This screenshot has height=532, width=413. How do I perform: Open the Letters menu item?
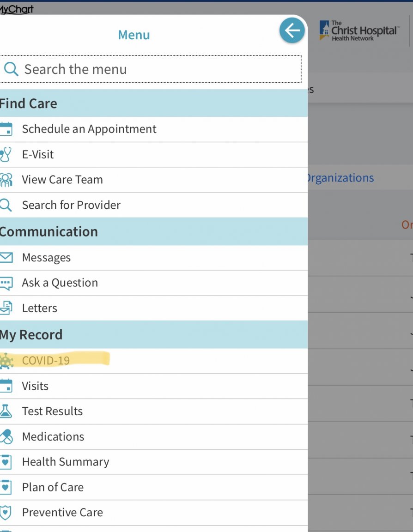(x=40, y=308)
